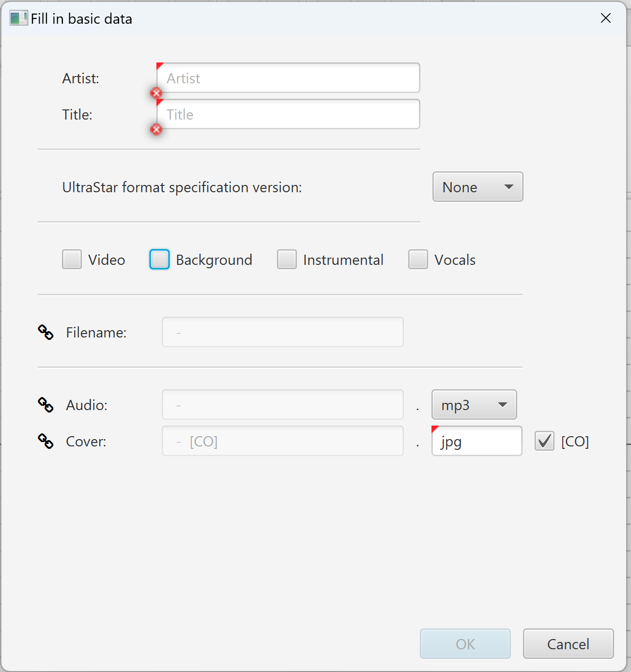
Task: Focus the Title input field
Action: pos(288,114)
